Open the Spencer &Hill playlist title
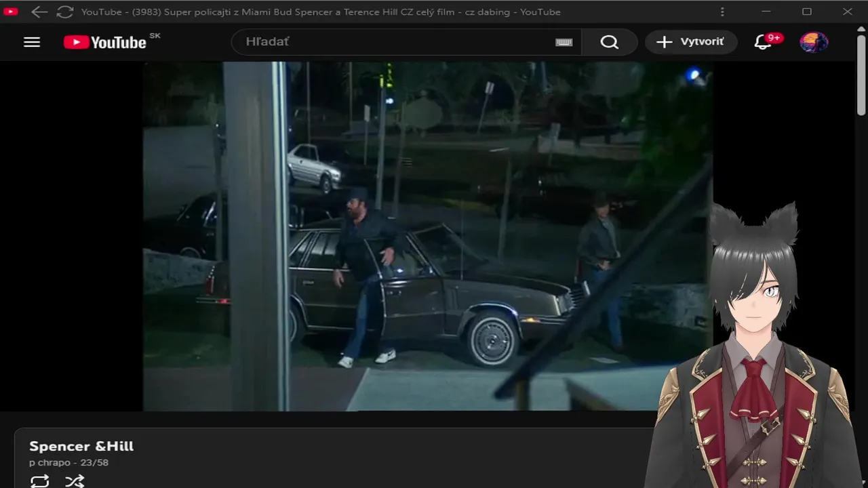This screenshot has width=868, height=488. [x=81, y=446]
